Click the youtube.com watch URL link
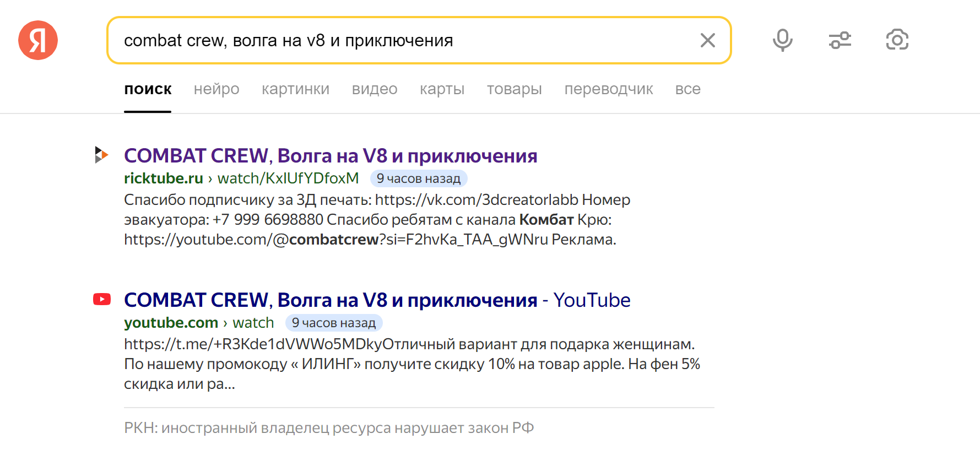 click(199, 323)
